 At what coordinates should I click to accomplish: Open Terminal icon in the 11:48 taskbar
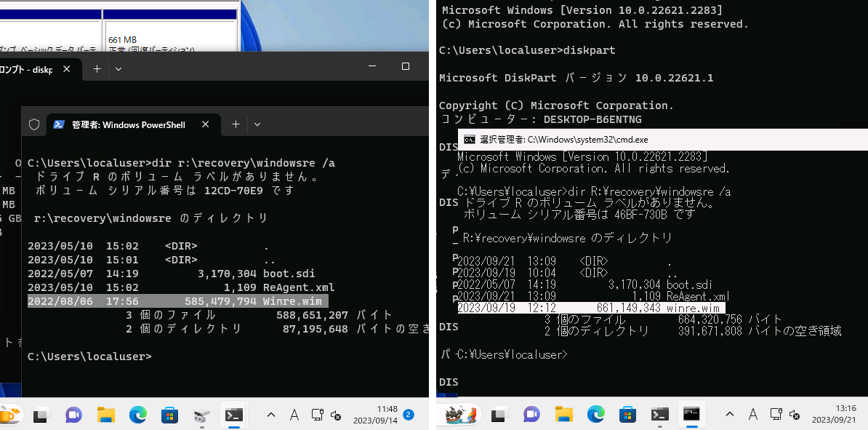coord(233,415)
